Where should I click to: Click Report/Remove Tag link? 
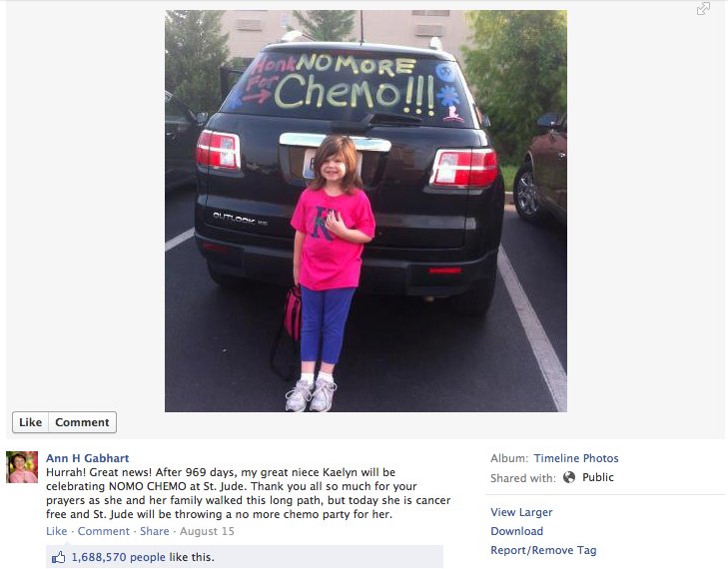543,550
